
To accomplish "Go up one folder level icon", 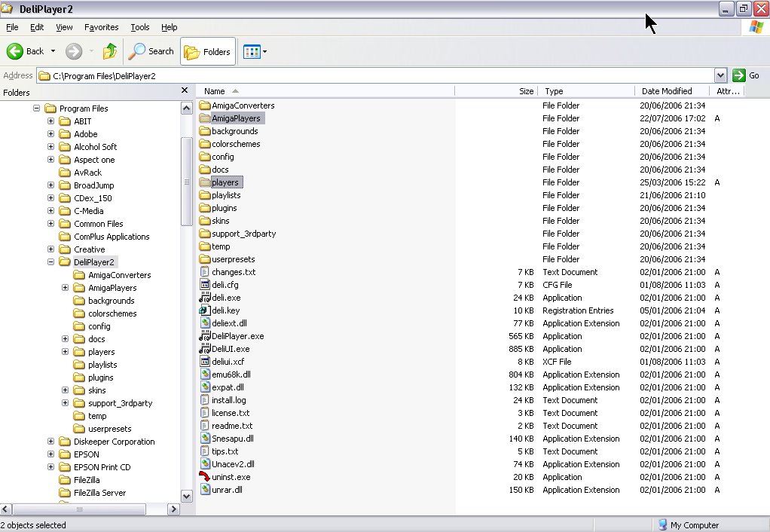I will coord(109,51).
